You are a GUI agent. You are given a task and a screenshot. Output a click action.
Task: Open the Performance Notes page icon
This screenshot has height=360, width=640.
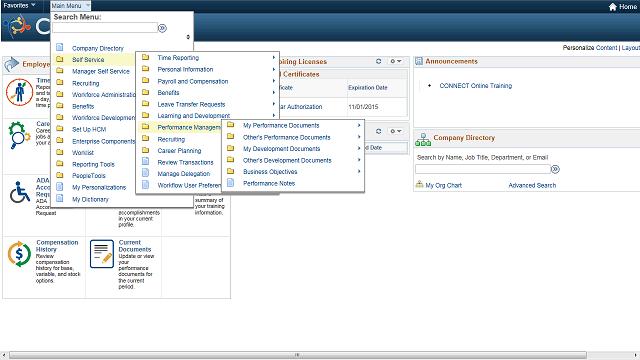231,183
